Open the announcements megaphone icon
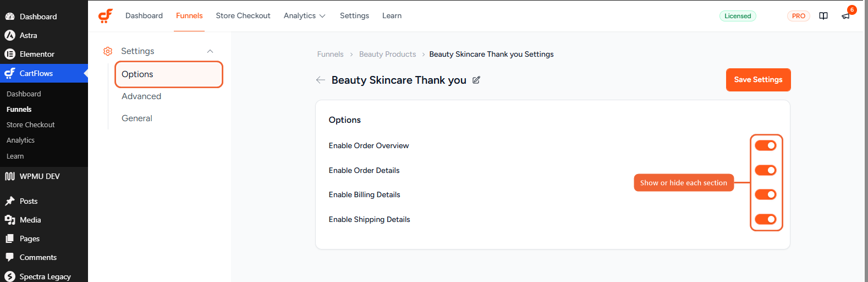 (845, 16)
